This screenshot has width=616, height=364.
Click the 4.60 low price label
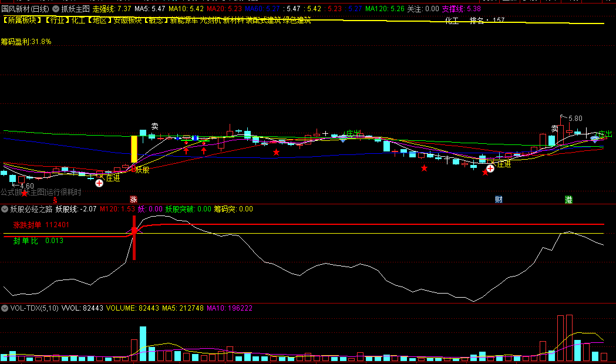26,186
